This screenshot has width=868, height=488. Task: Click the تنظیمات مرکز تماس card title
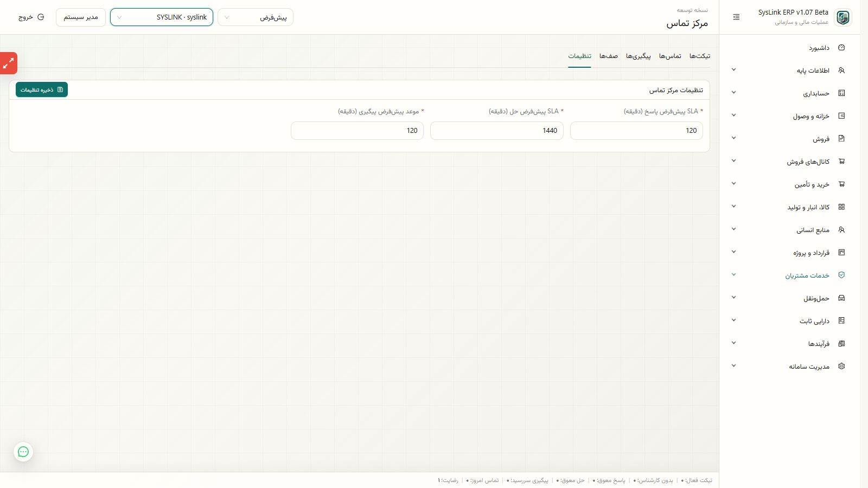[676, 90]
